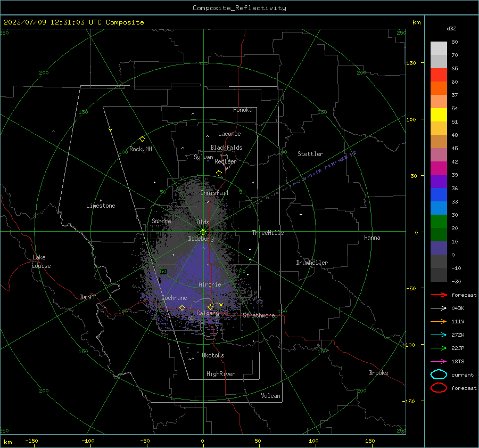The height and width of the screenshot is (448, 479).
Task: Click the Calgary city label
Action: click(208, 313)
